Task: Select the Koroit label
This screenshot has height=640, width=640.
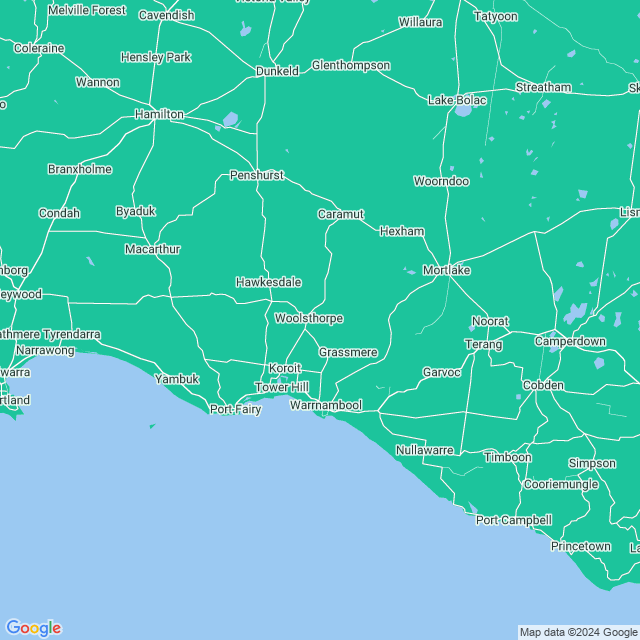Action: [x=285, y=368]
